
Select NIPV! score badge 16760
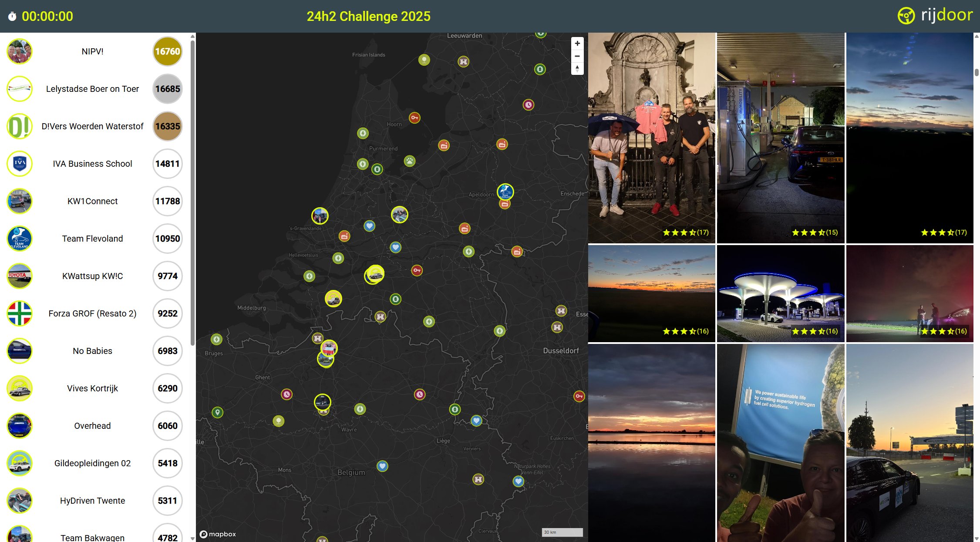tap(168, 51)
